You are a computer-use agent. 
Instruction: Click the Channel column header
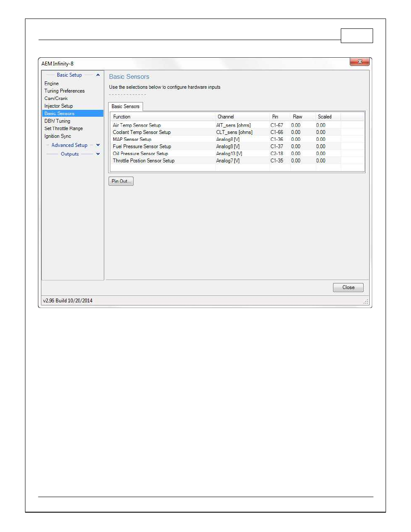point(242,117)
